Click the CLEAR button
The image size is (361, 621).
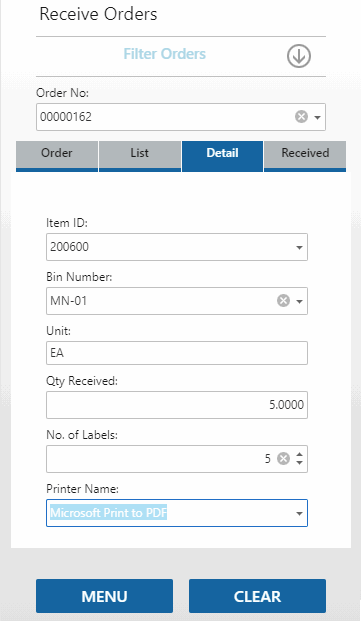(x=257, y=596)
